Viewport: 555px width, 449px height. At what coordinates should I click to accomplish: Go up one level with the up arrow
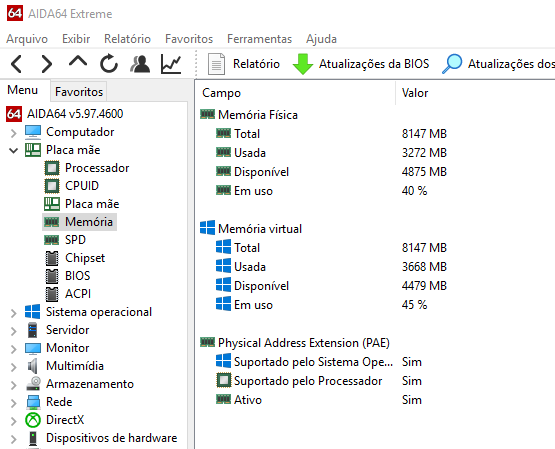(x=78, y=62)
